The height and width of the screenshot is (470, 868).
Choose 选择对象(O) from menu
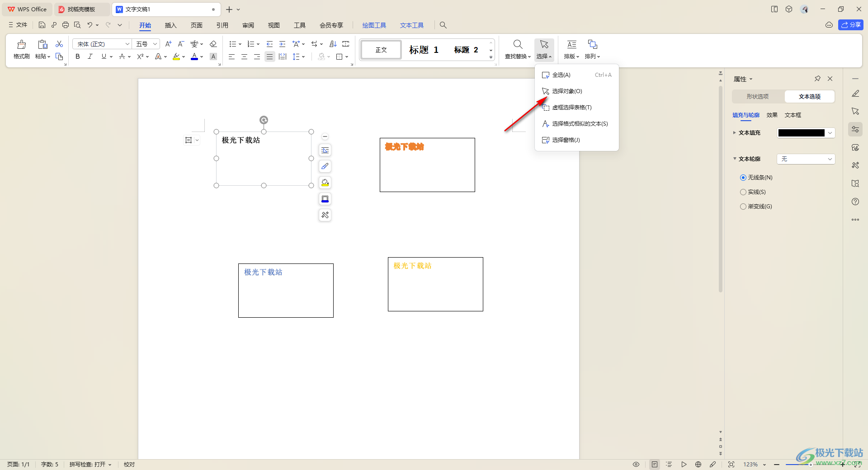(x=576, y=91)
